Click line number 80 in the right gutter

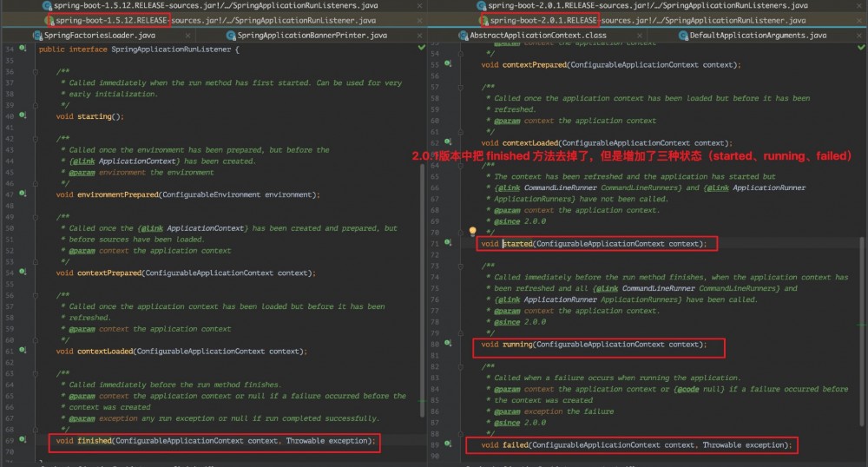[x=435, y=344]
